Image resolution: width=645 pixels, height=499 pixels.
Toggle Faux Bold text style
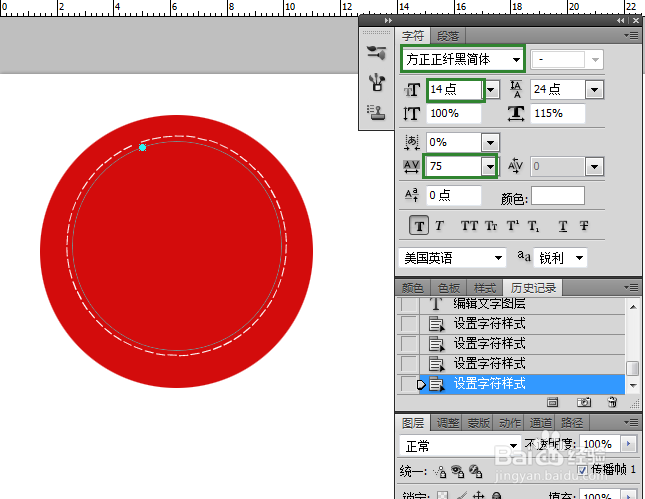click(419, 225)
